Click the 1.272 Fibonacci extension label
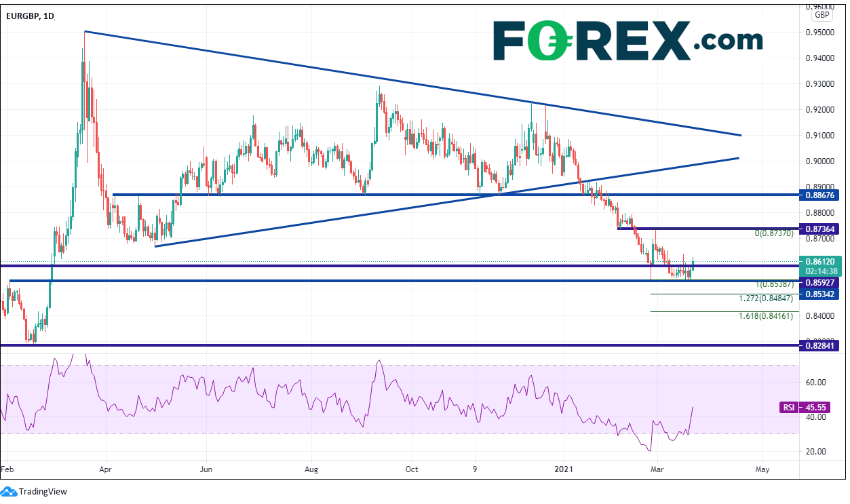The width and height of the screenshot is (850, 504). (x=768, y=298)
